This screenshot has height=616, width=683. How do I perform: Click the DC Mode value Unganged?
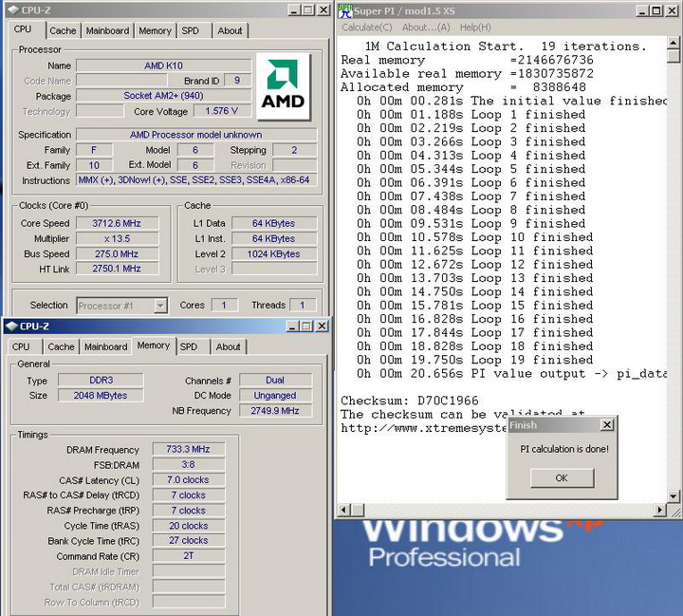pos(275,396)
